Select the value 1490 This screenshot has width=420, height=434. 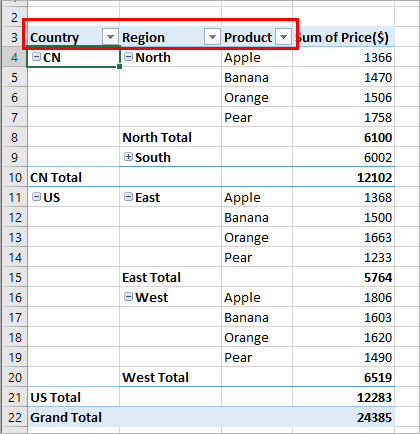pos(343,357)
